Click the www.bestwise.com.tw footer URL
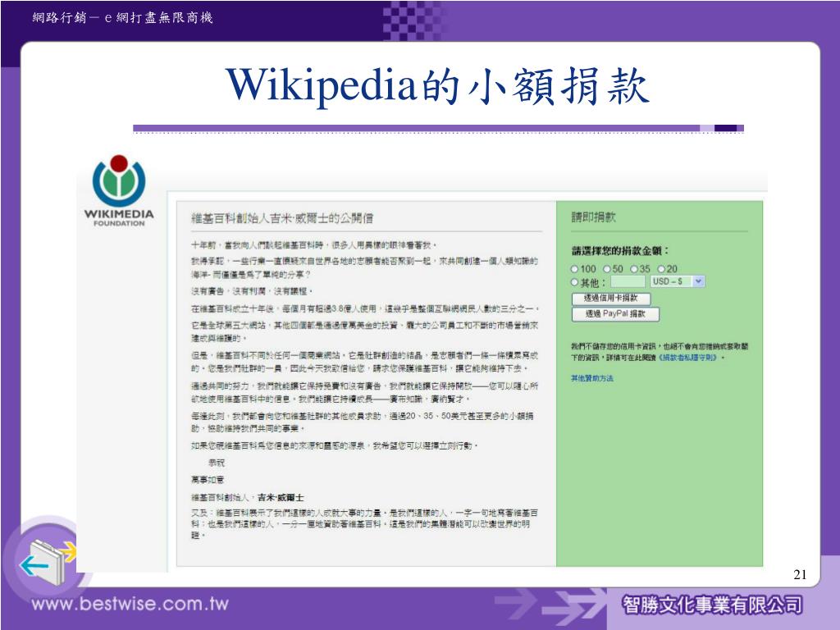Image resolution: width=840 pixels, height=630 pixels. 130,604
